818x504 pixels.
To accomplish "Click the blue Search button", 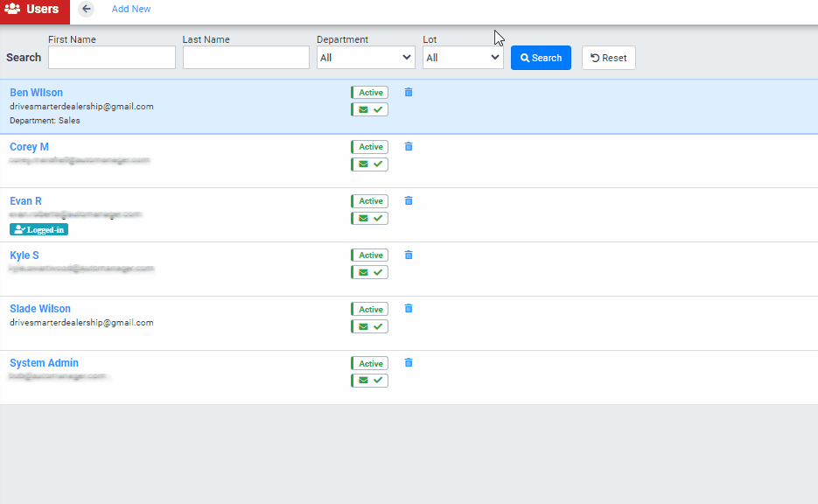I will click(x=541, y=58).
